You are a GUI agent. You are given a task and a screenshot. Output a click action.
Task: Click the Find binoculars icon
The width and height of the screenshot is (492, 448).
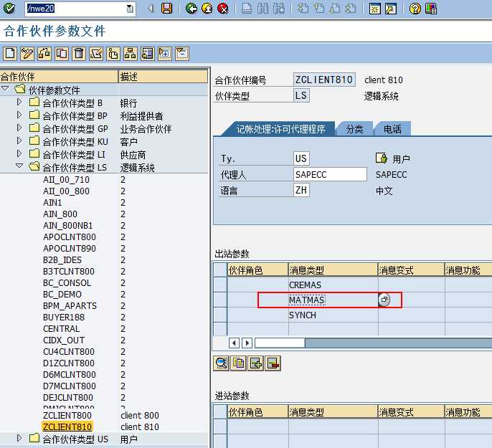point(262,9)
